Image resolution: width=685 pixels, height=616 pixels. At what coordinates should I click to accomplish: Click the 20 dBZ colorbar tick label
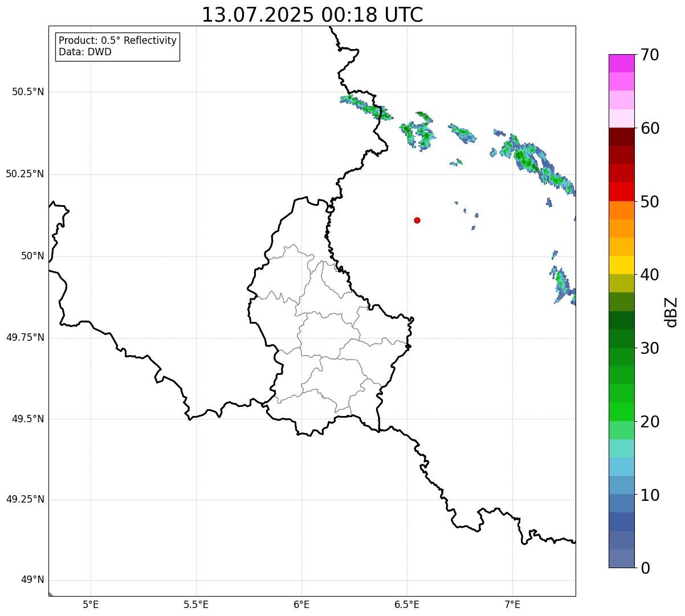click(650, 422)
